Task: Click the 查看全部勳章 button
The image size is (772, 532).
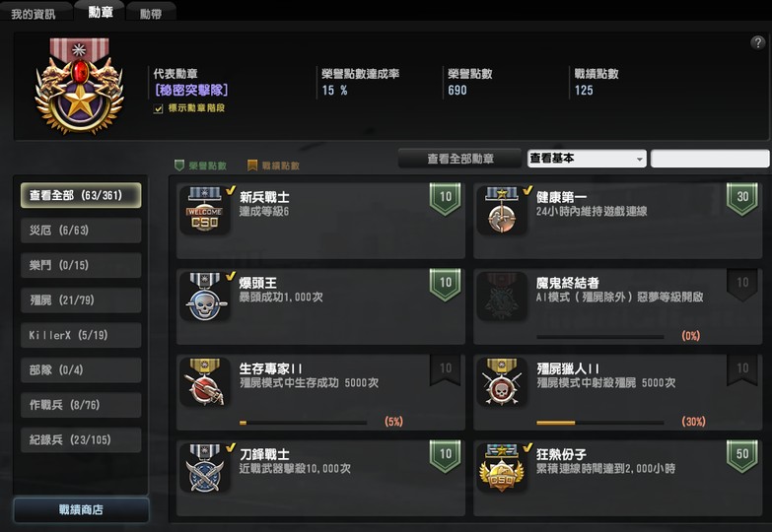Action: click(459, 159)
